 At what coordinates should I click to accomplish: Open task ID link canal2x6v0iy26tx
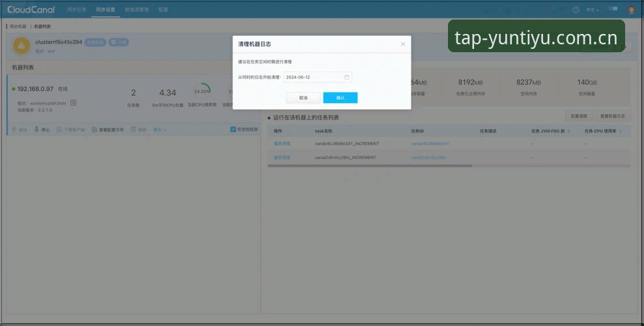(x=428, y=157)
